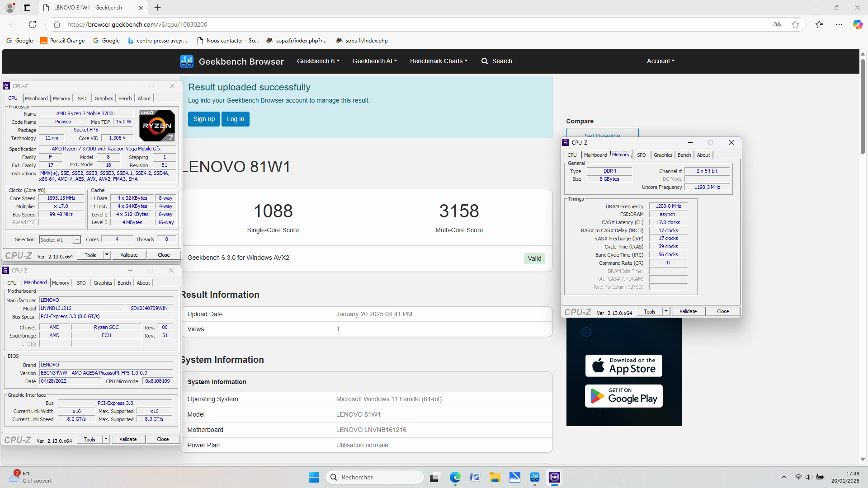Open the browser favorites list icon
Screen dimensions: 868x488
click(819, 24)
